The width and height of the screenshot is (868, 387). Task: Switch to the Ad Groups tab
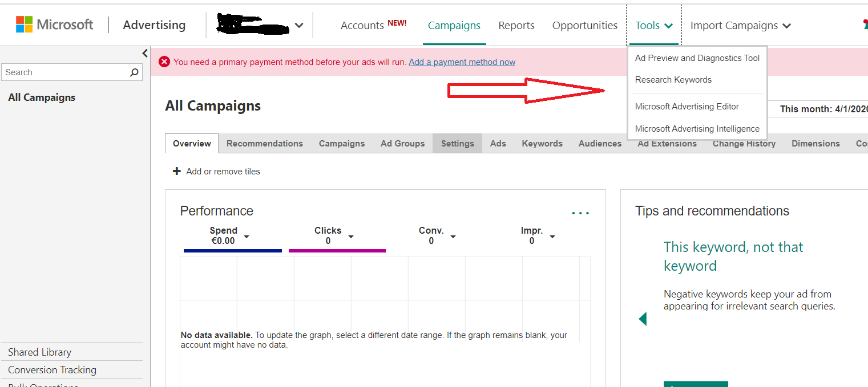tap(403, 144)
